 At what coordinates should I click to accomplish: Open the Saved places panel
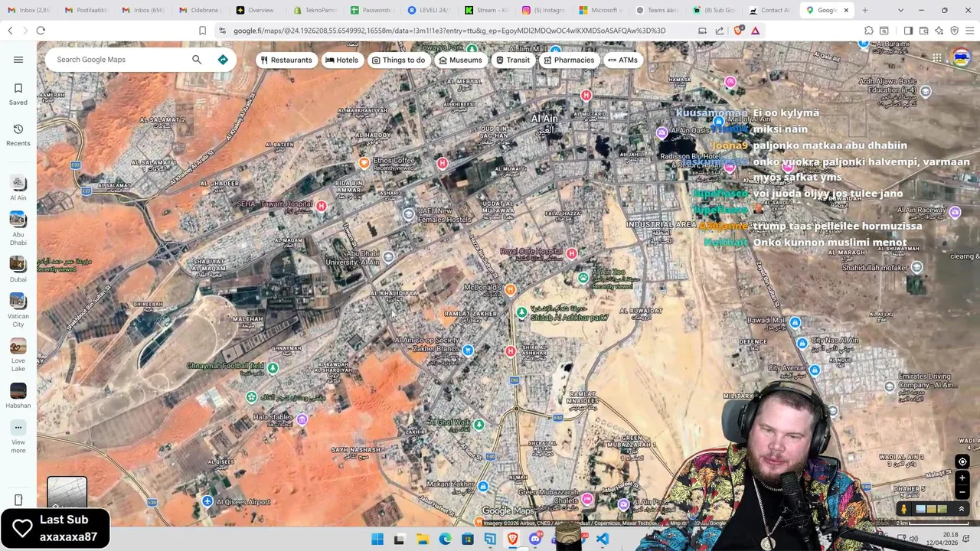18,94
